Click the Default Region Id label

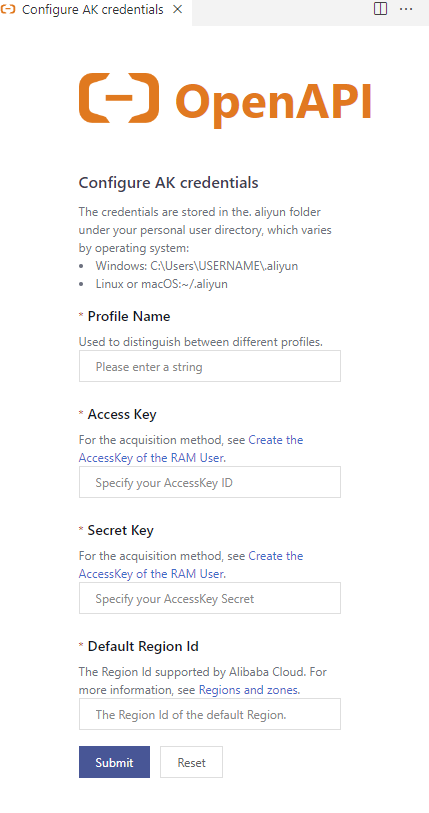pyautogui.click(x=143, y=647)
